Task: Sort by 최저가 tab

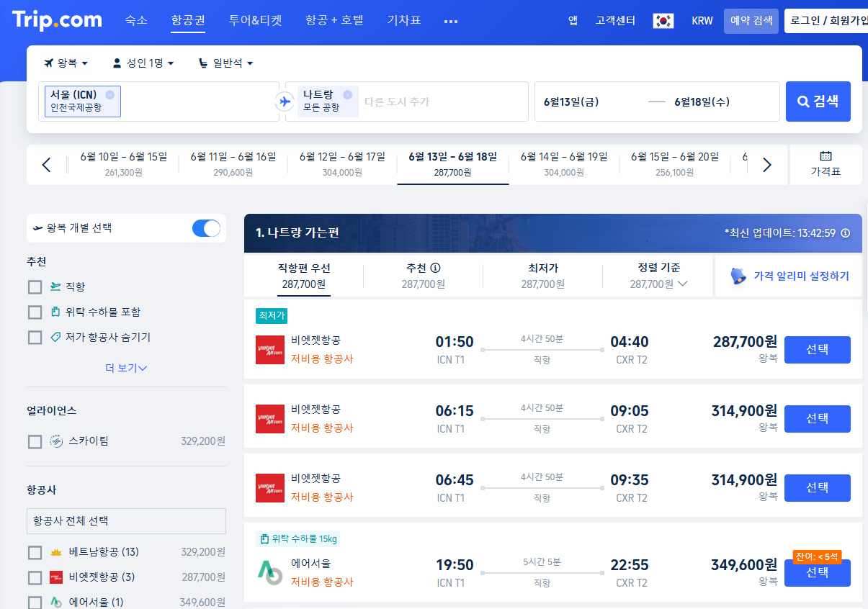Action: point(542,276)
